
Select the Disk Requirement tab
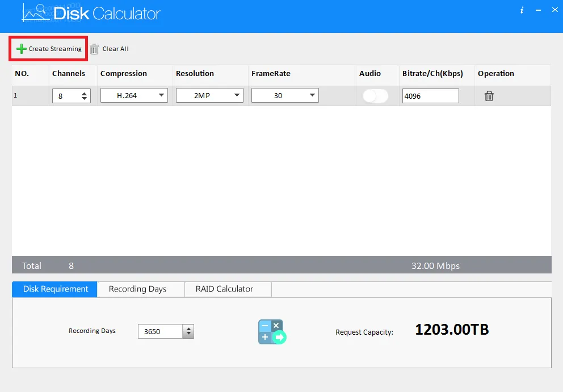click(54, 289)
